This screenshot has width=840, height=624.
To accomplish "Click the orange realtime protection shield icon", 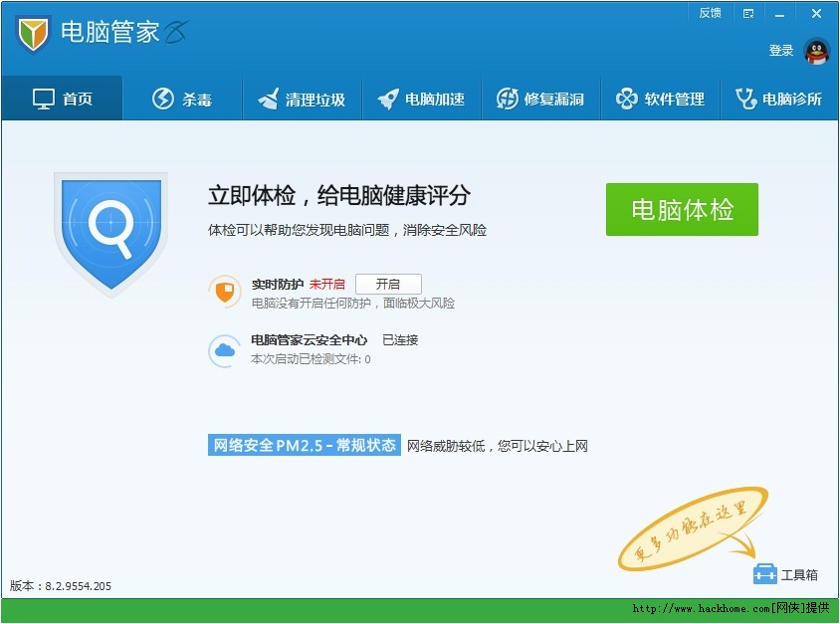I will 225,292.
